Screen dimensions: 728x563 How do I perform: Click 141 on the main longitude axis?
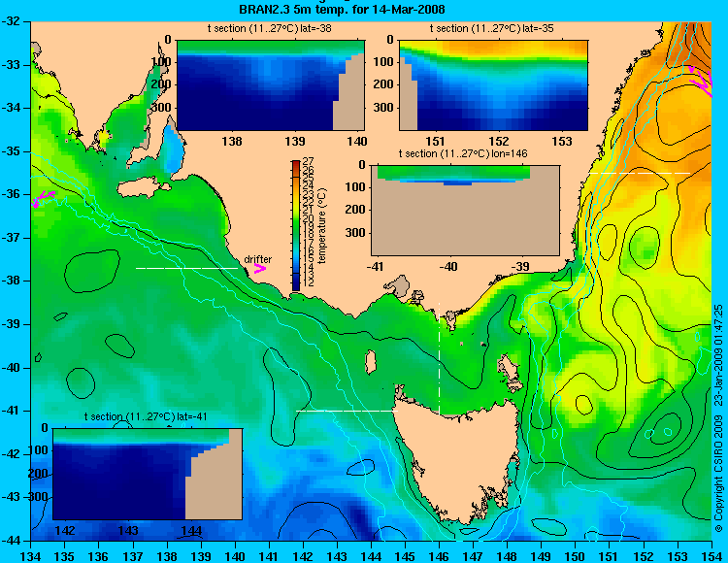269,556
